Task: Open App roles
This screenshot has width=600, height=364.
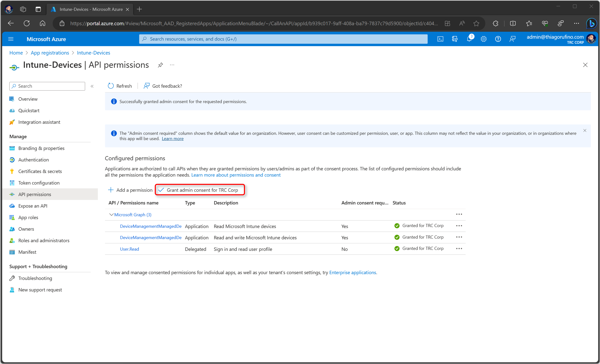Action: [28, 217]
